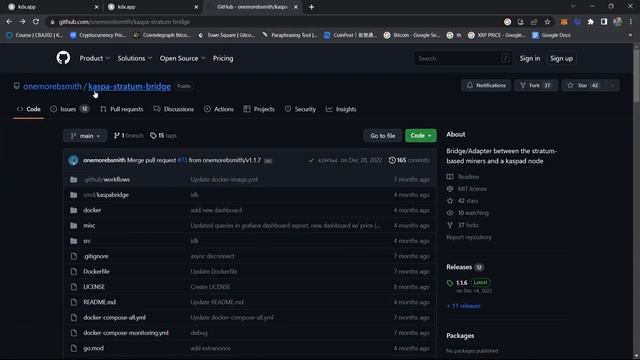Switch branch using main dropdown
This screenshot has height=360, width=640.
tap(85, 136)
